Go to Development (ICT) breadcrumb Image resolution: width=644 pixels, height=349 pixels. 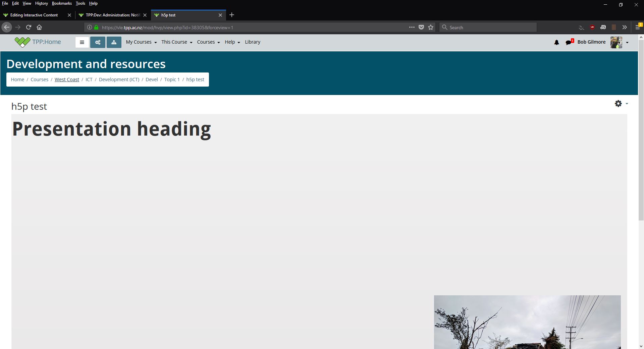[x=119, y=80]
